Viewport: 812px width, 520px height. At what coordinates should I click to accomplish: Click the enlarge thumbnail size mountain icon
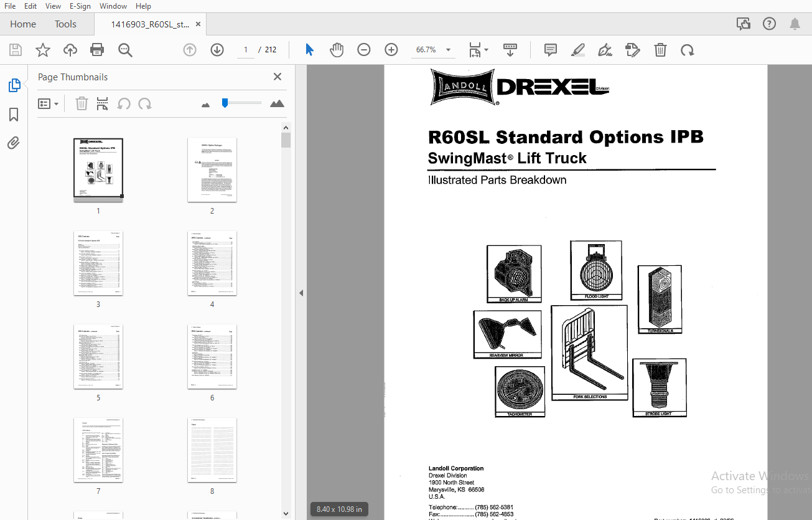click(278, 103)
